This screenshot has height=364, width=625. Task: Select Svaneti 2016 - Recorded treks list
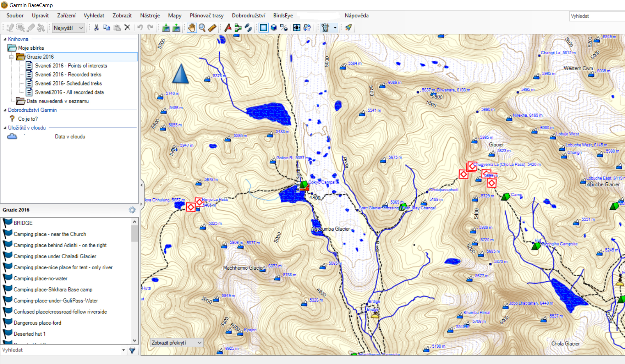point(68,75)
